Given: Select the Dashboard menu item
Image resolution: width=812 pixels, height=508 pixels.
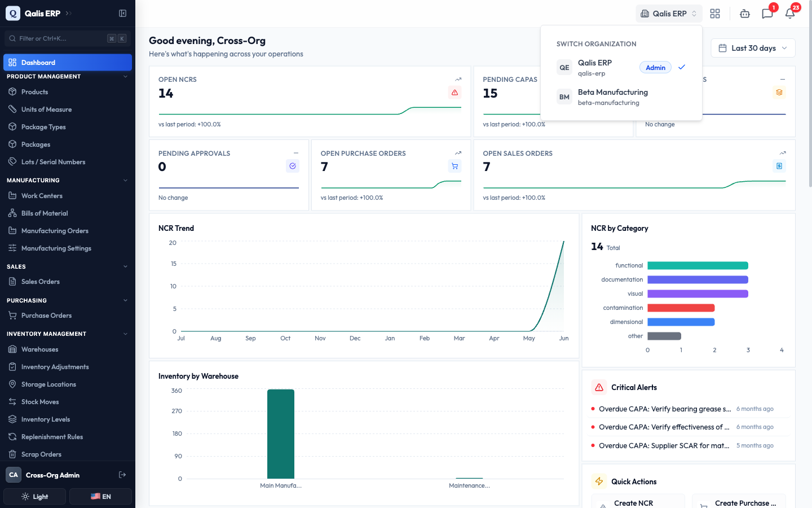Looking at the screenshot, I should (x=68, y=63).
